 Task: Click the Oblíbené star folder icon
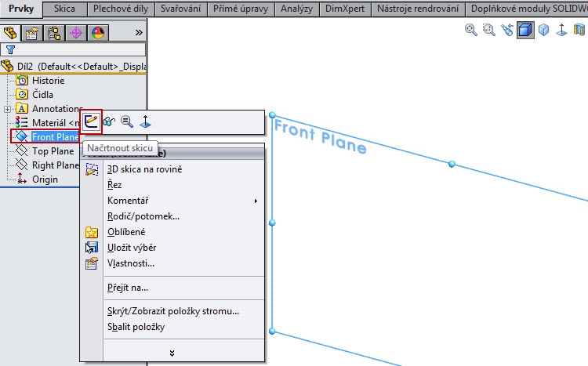coord(92,233)
